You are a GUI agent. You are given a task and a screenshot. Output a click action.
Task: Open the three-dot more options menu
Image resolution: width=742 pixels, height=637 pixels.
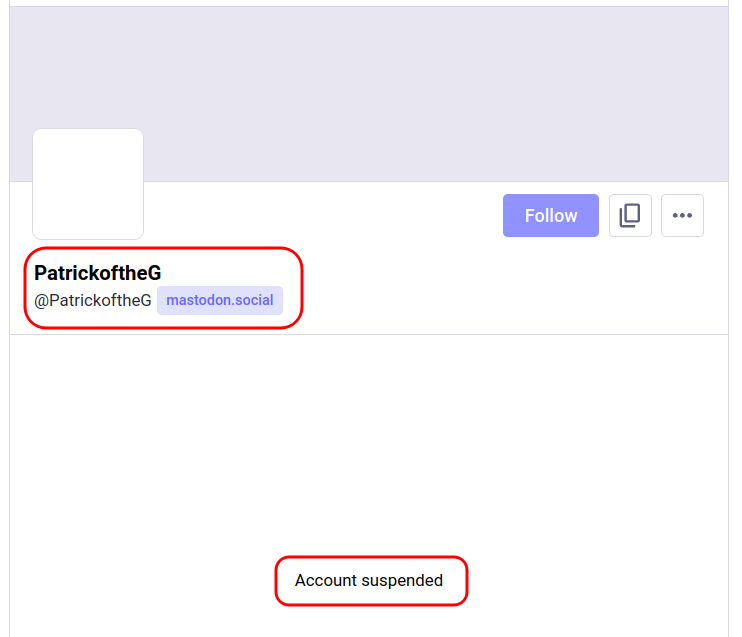pyautogui.click(x=682, y=216)
